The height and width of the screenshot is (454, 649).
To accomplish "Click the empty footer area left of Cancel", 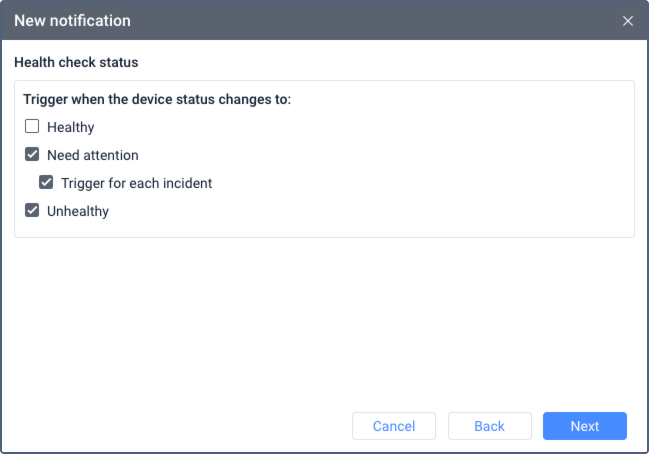I will point(180,426).
